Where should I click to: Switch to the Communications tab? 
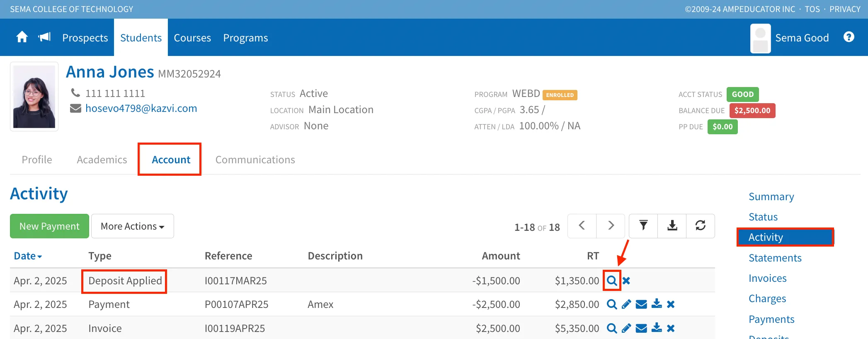255,160
